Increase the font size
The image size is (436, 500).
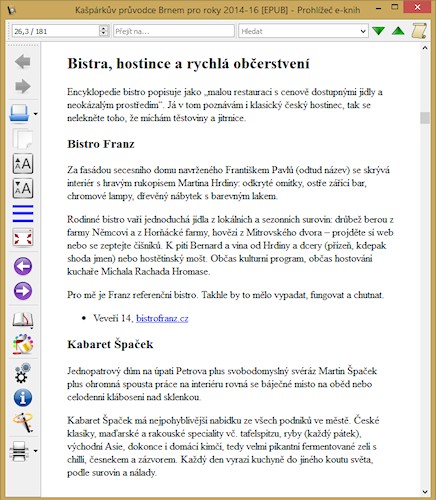23,164
